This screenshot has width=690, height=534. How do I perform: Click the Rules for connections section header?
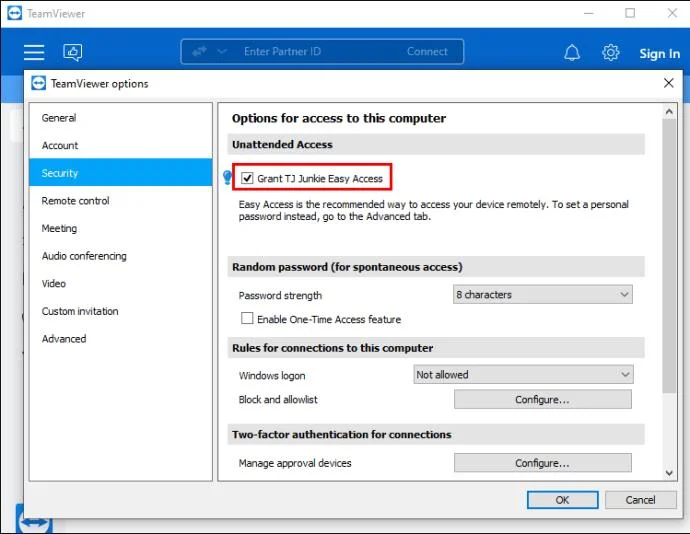click(x=436, y=348)
